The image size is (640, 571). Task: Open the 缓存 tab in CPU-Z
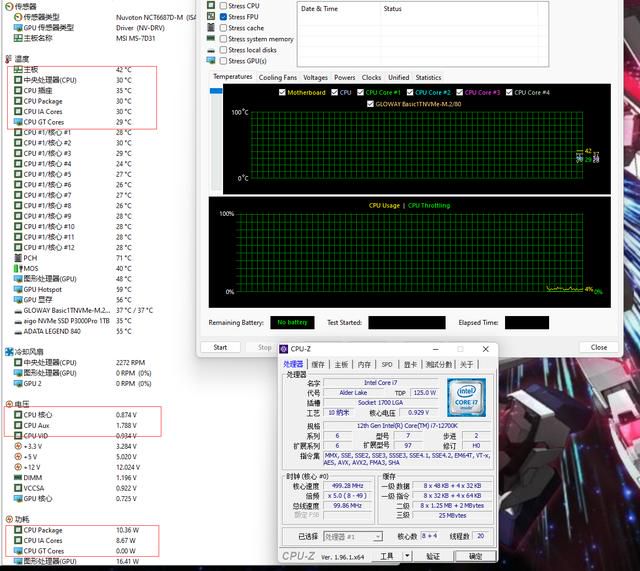(x=318, y=364)
